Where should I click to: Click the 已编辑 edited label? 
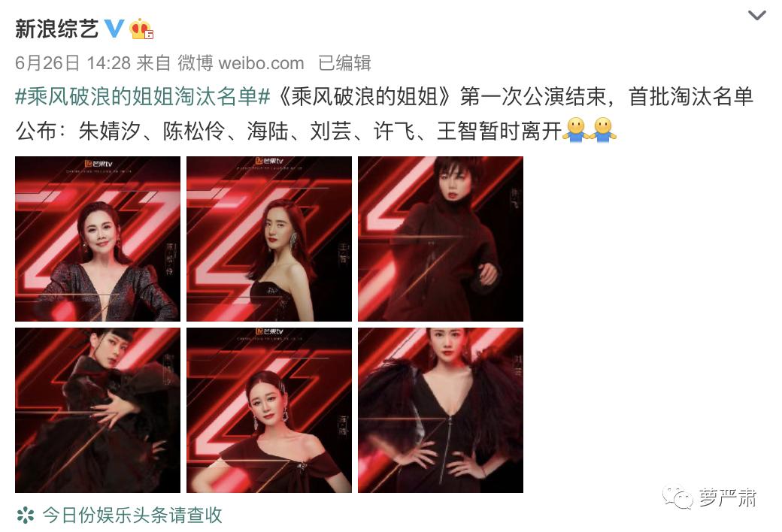344,63
